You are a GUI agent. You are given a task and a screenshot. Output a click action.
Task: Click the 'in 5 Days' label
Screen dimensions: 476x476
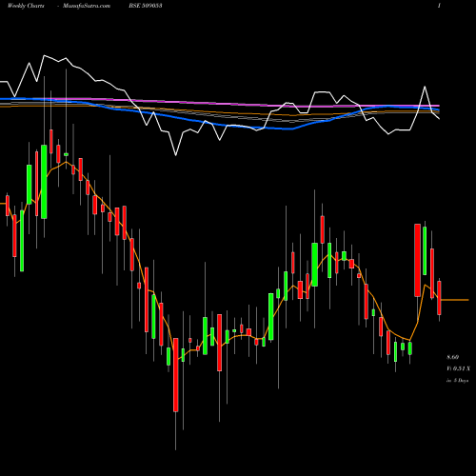pos(457,380)
